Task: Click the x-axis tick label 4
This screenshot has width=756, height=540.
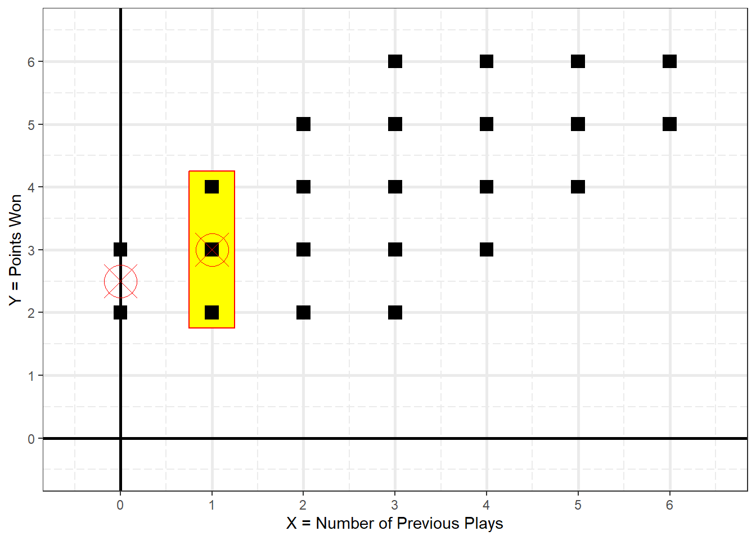Action: [x=487, y=505]
